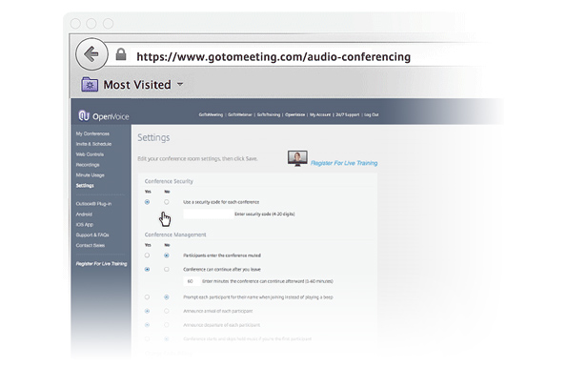Open Invite & Schedule in the sidebar
Image resolution: width=588 pixels, height=368 pixels.
tap(93, 144)
